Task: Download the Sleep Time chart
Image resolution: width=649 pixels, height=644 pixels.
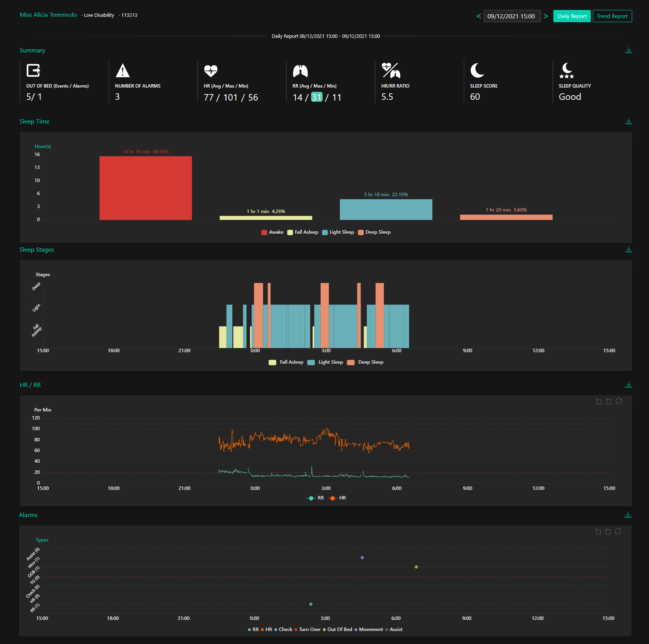Action: (628, 122)
